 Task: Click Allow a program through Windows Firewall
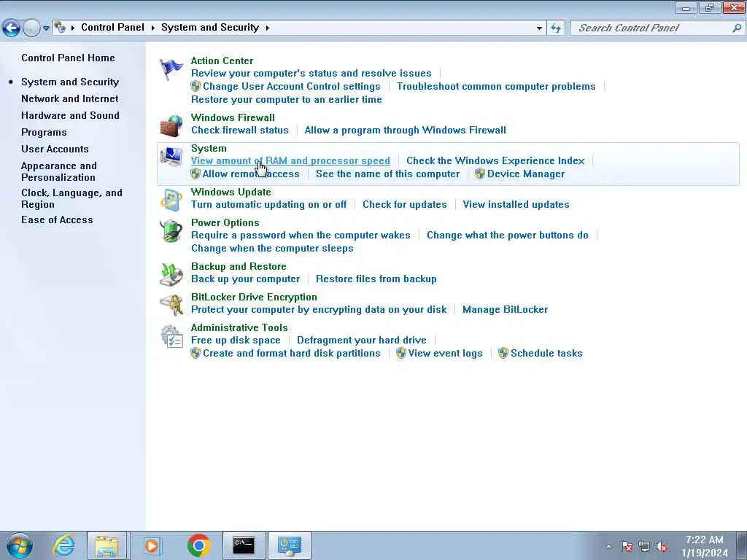pos(406,130)
